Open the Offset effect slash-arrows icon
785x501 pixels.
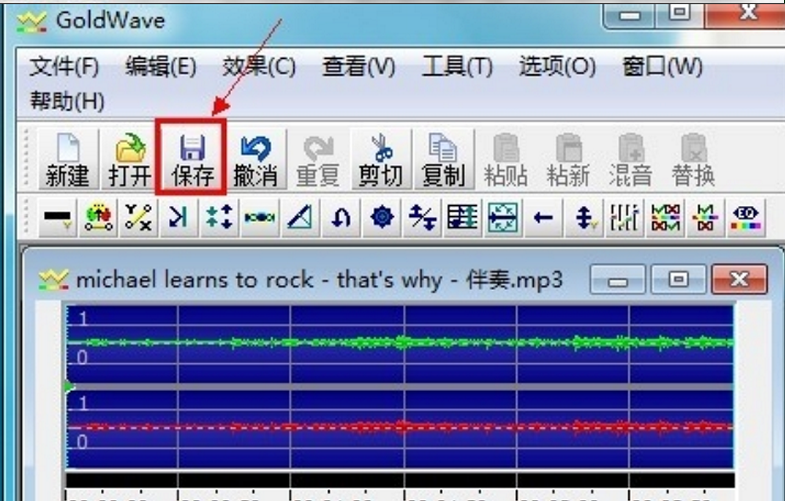[x=422, y=218]
